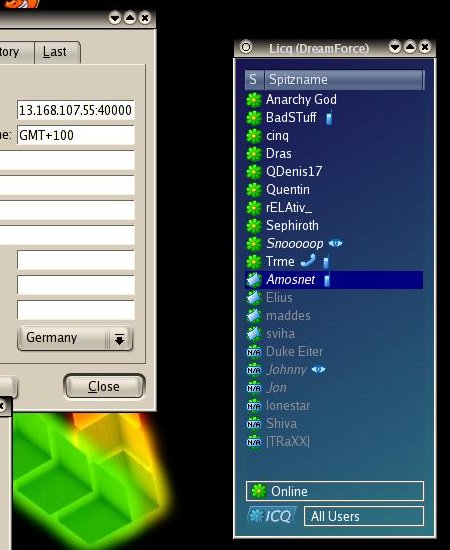Switch to the Last tab
This screenshot has height=550, width=450.
(57, 52)
